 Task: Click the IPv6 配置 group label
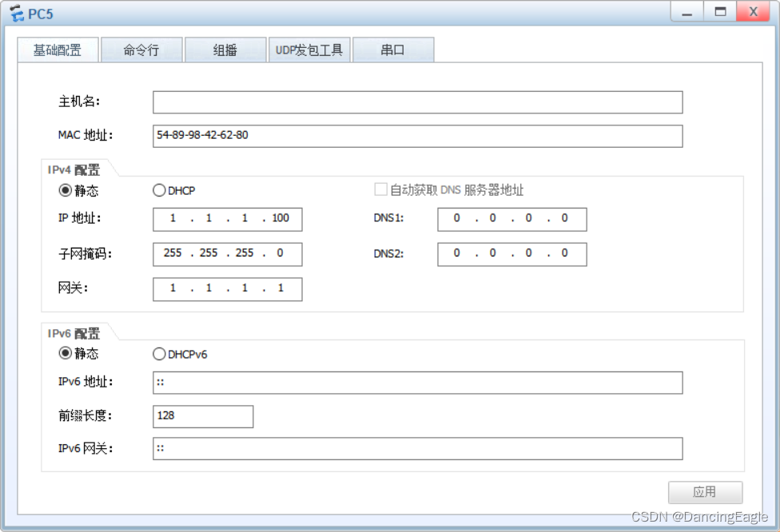tap(74, 333)
